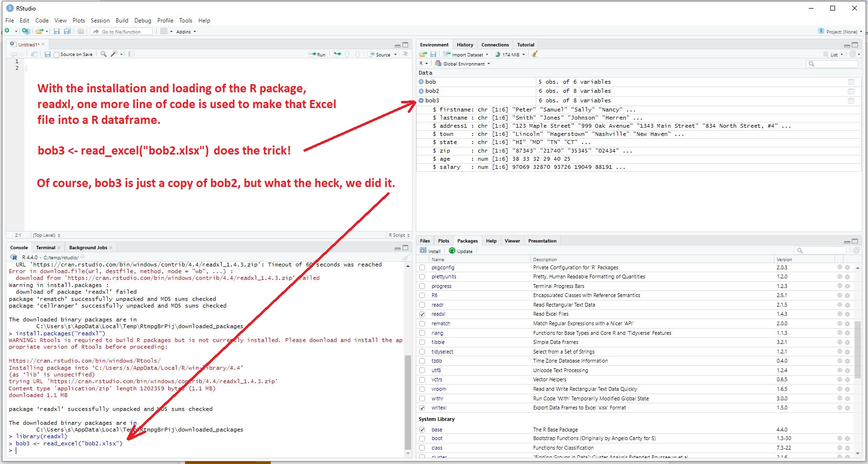This screenshot has width=868, height=464.
Task: Click the broom icon to clear Environment objects
Action: pyautogui.click(x=535, y=54)
